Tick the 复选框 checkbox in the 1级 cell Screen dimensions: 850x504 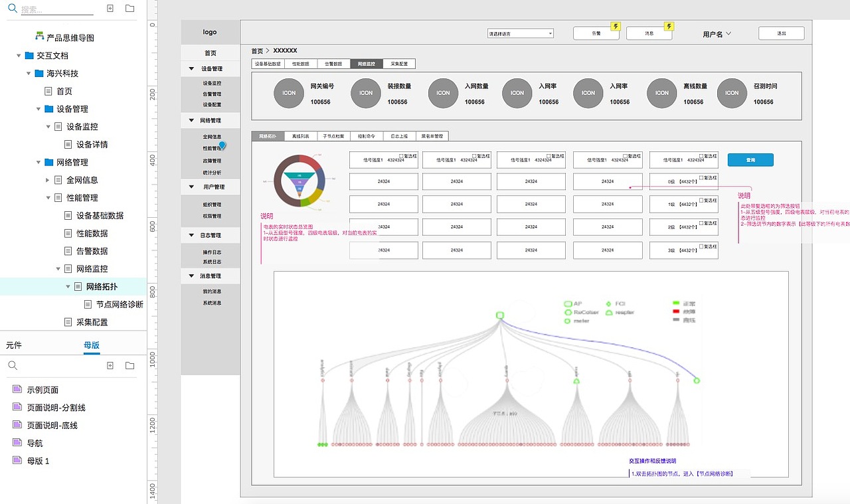pyautogui.click(x=701, y=201)
